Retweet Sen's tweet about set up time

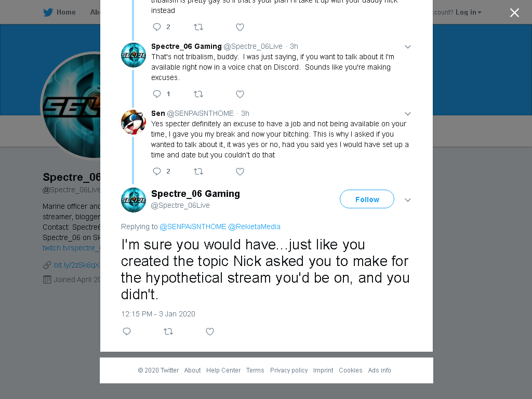click(198, 171)
